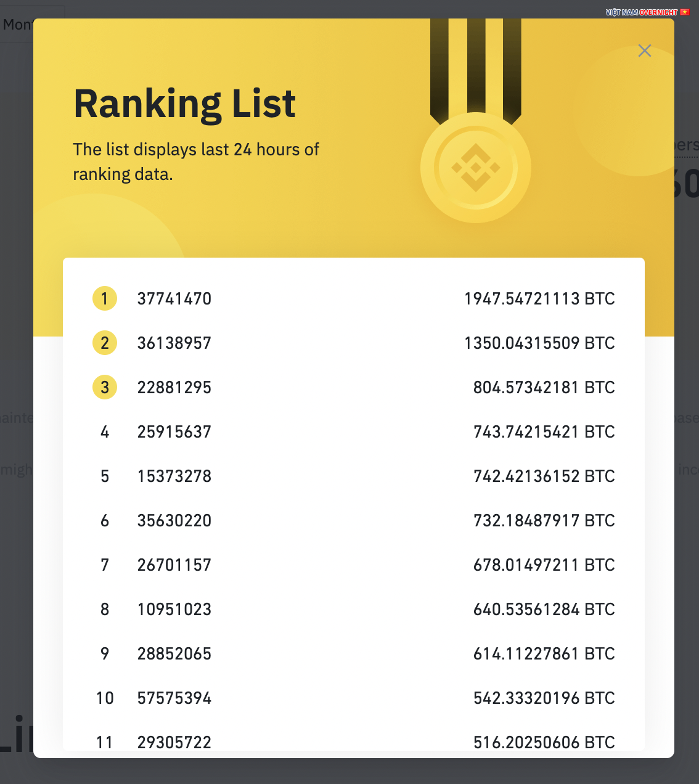Click the gold rank 2 badge
Image resolution: width=699 pixels, height=784 pixels.
[x=105, y=343]
